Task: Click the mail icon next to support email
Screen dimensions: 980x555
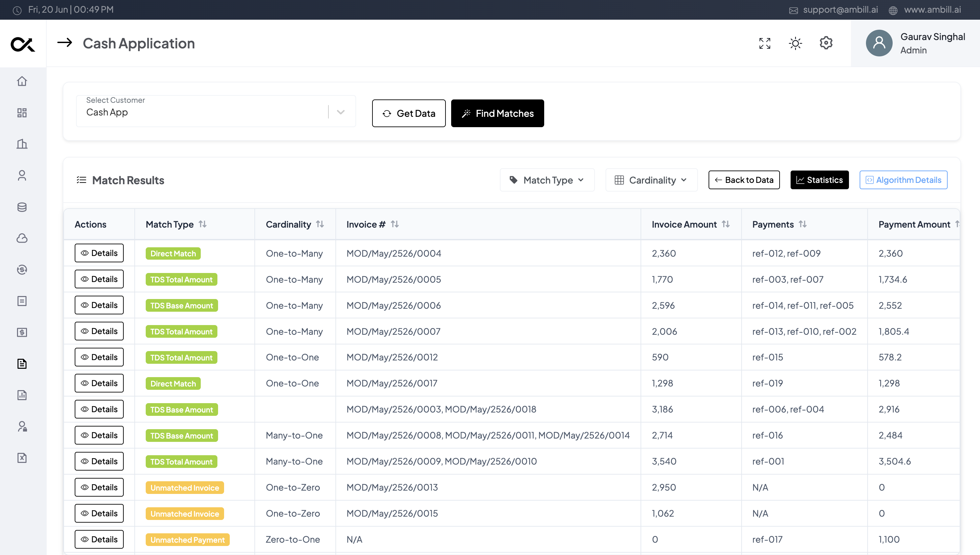Action: click(794, 10)
